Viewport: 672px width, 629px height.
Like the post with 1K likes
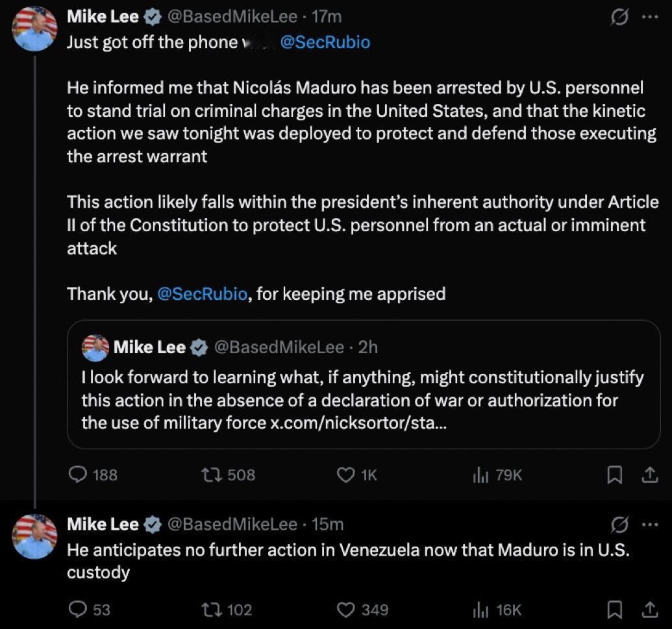click(x=346, y=475)
